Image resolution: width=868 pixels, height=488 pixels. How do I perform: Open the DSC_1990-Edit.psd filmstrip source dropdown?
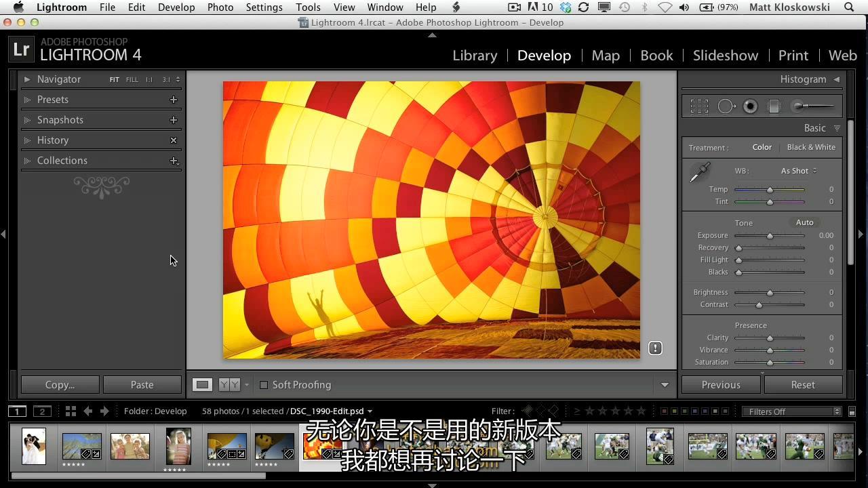[x=370, y=411]
